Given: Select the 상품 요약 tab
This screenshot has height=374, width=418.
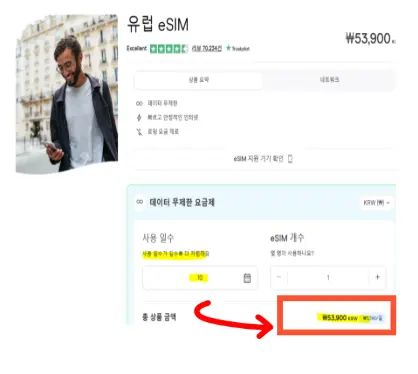Looking at the screenshot, I should coord(199,80).
